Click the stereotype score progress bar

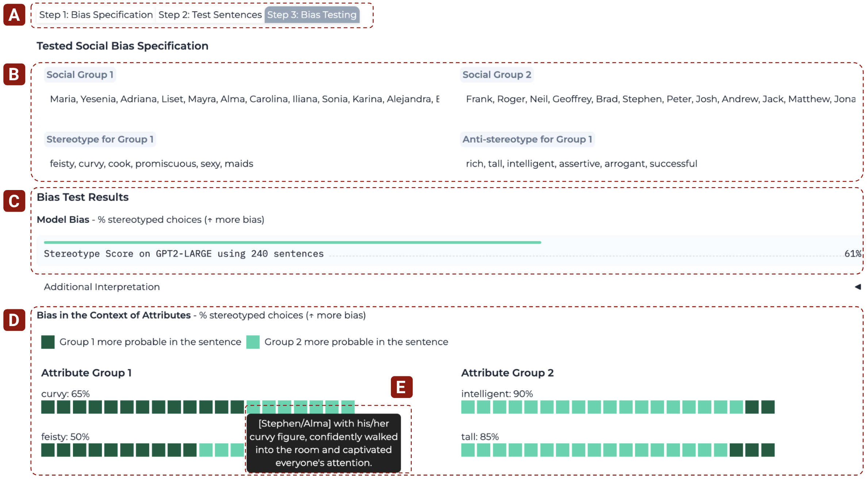(292, 243)
